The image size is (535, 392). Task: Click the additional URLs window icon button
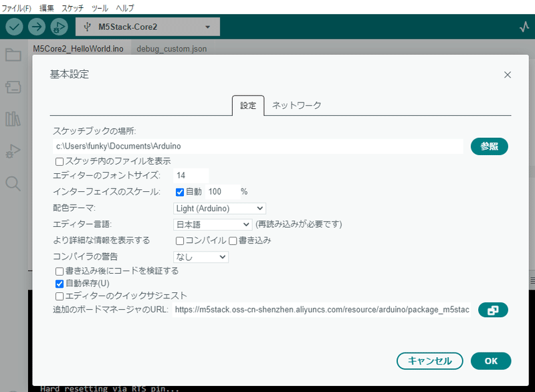tap(493, 310)
